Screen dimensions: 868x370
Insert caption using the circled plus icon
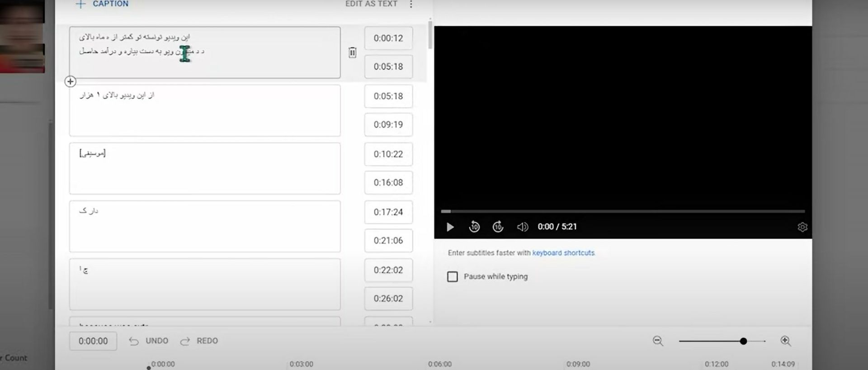pyautogui.click(x=71, y=82)
